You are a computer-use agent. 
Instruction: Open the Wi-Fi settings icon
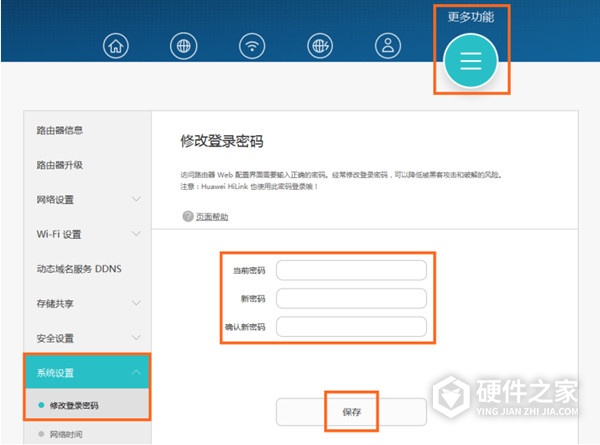click(x=252, y=46)
